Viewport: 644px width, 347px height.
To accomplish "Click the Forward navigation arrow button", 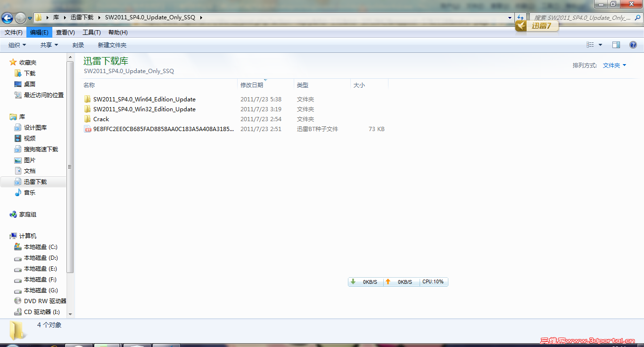I will pyautogui.click(x=21, y=18).
